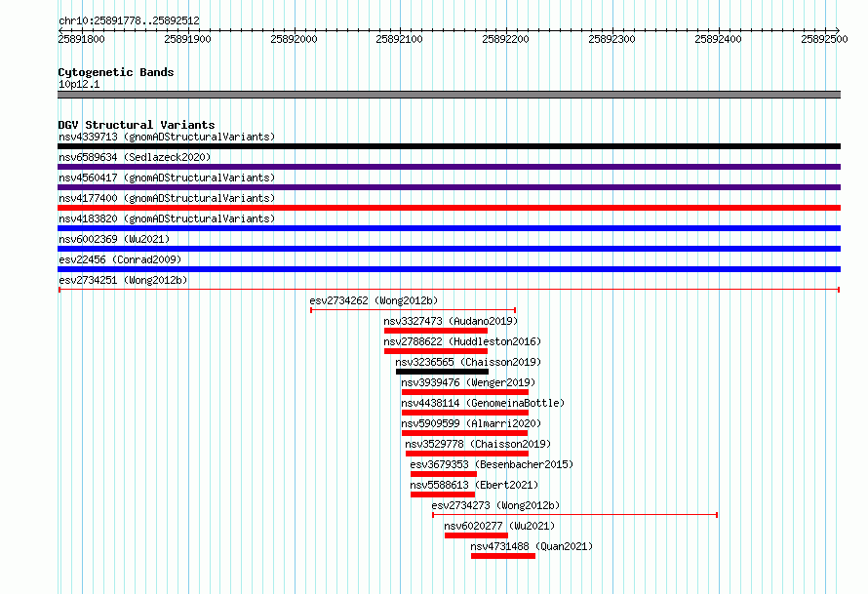Select the nsv4438114 GenomeinaBottle label
This screenshot has width=868, height=594.
point(483,403)
